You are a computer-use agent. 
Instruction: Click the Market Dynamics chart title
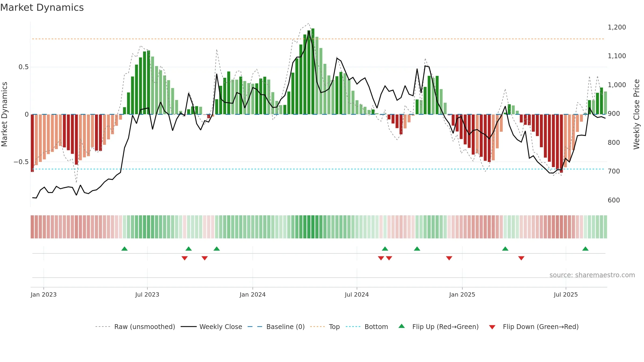[x=42, y=8]
